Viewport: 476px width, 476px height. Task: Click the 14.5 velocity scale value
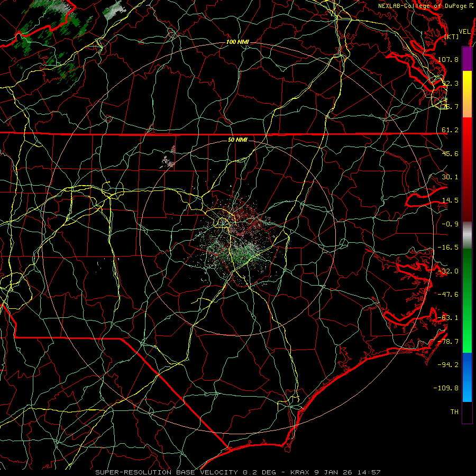click(x=450, y=200)
